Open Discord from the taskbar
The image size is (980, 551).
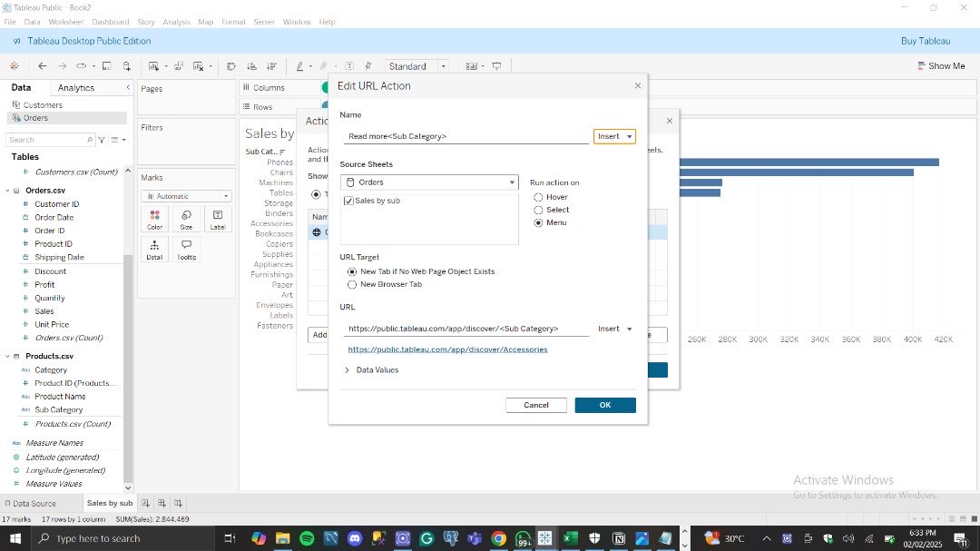point(355,538)
